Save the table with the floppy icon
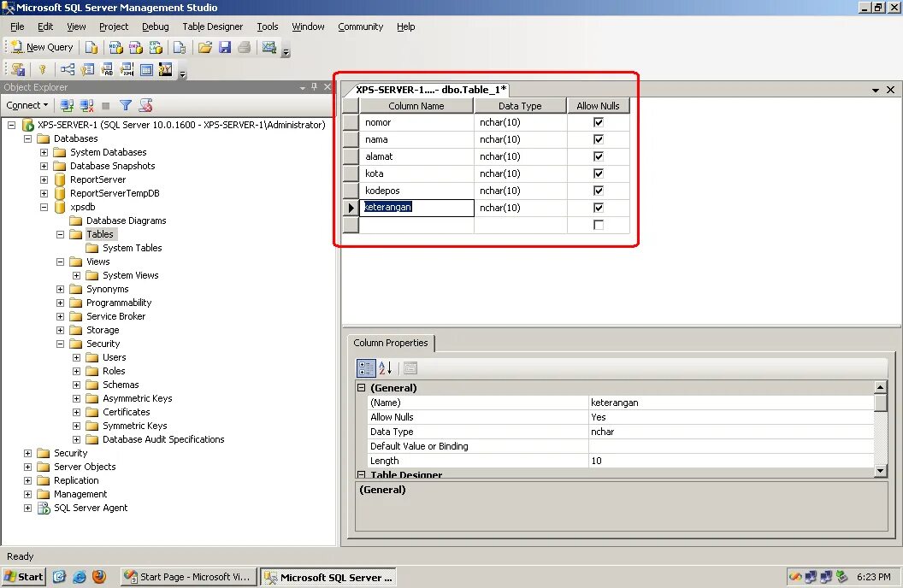The image size is (903, 588). coord(225,47)
